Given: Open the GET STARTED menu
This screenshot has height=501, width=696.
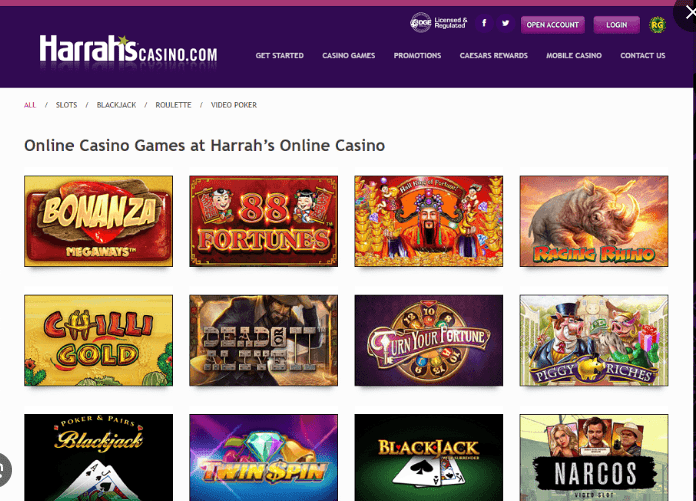Looking at the screenshot, I should coord(280,55).
